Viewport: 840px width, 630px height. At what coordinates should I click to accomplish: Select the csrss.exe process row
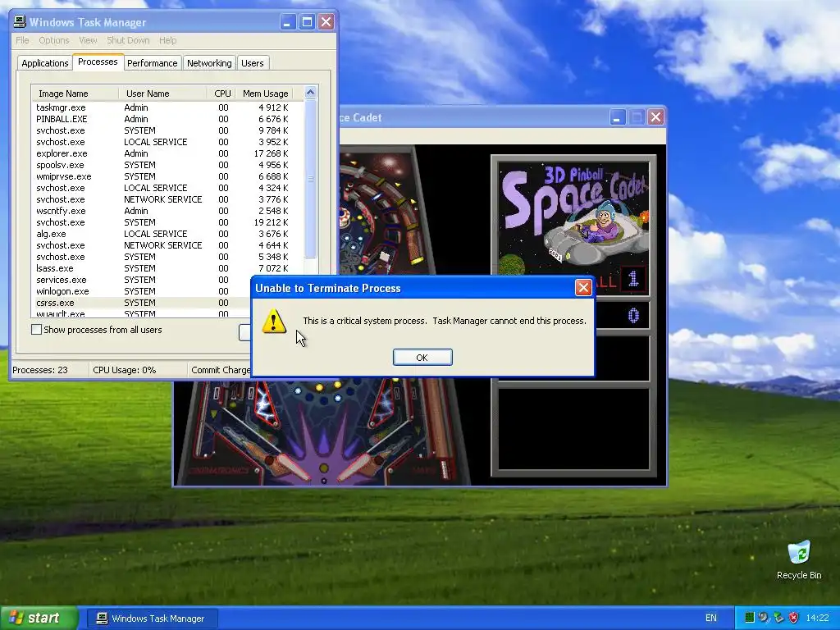click(141, 303)
